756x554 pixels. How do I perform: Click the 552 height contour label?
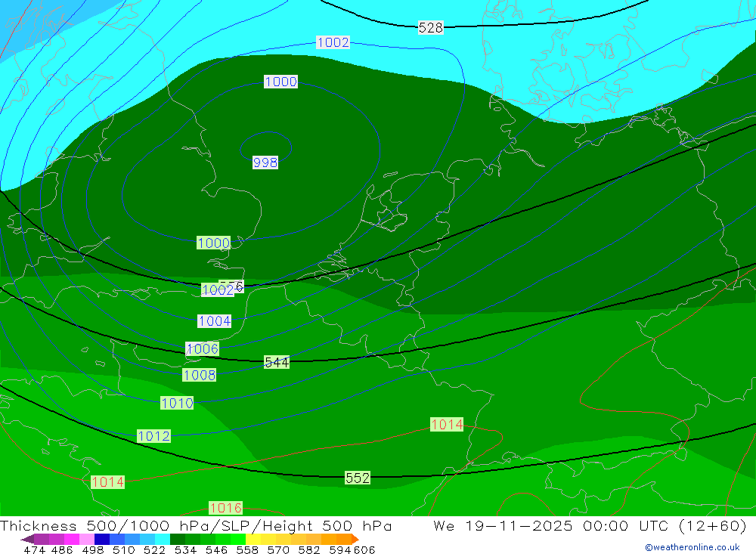pyautogui.click(x=358, y=478)
